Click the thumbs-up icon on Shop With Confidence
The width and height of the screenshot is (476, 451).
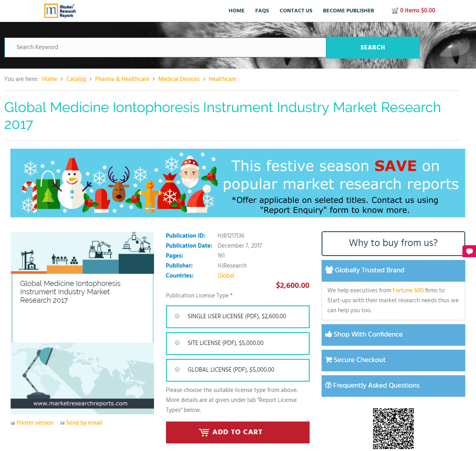[328, 334]
